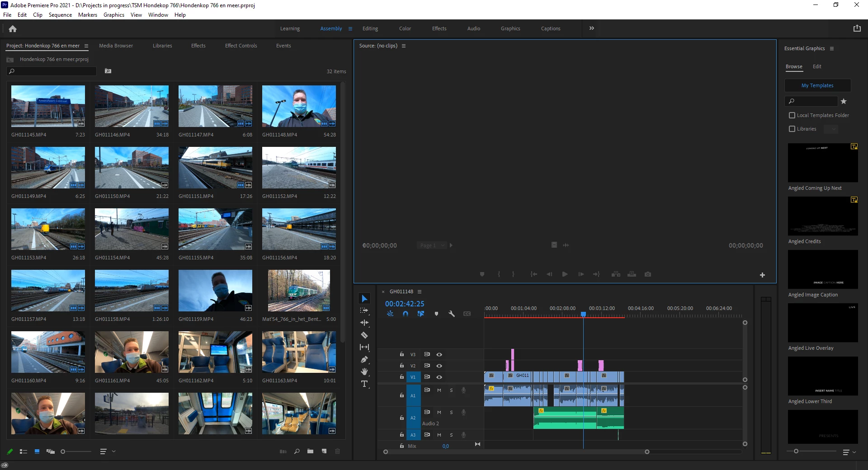Image resolution: width=868 pixels, height=470 pixels.
Task: Switch Project panel to List View
Action: [x=24, y=451]
